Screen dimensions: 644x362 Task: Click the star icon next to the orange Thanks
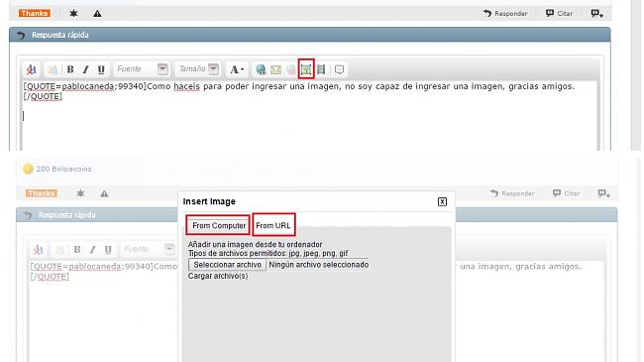point(73,13)
